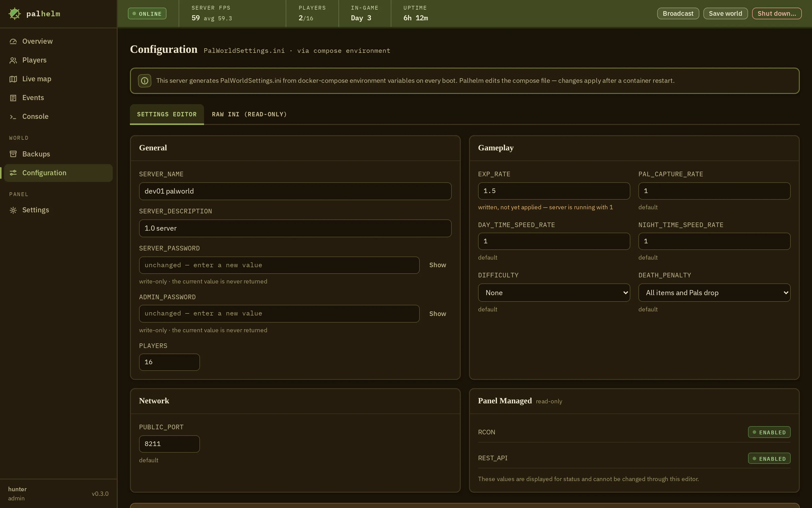
Task: Click the Settings gear icon
Action: (x=13, y=210)
